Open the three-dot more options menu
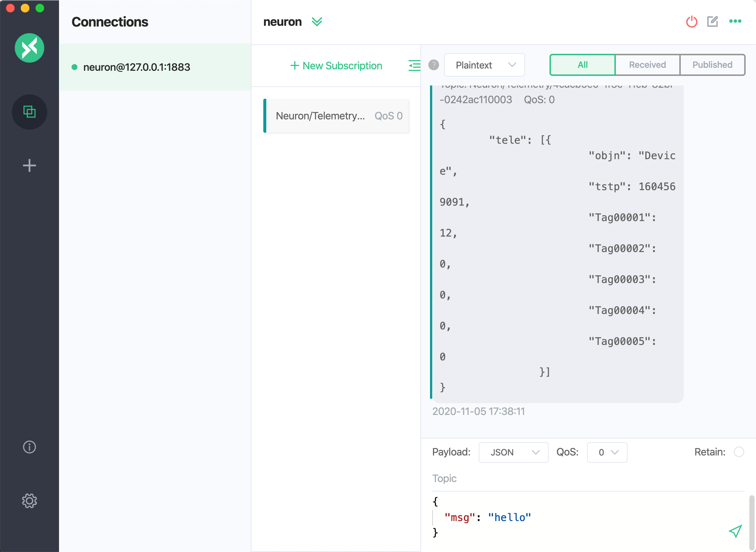The image size is (756, 552). pyautogui.click(x=735, y=21)
